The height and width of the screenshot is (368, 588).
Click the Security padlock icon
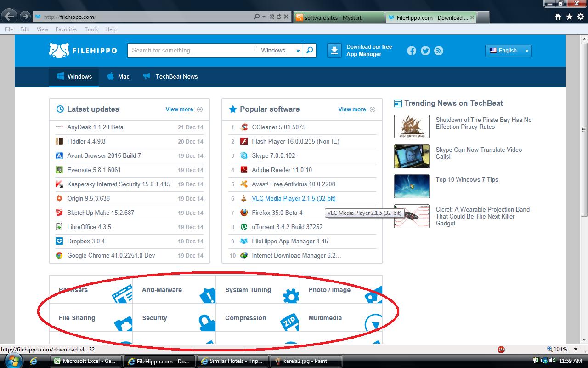[x=207, y=323]
